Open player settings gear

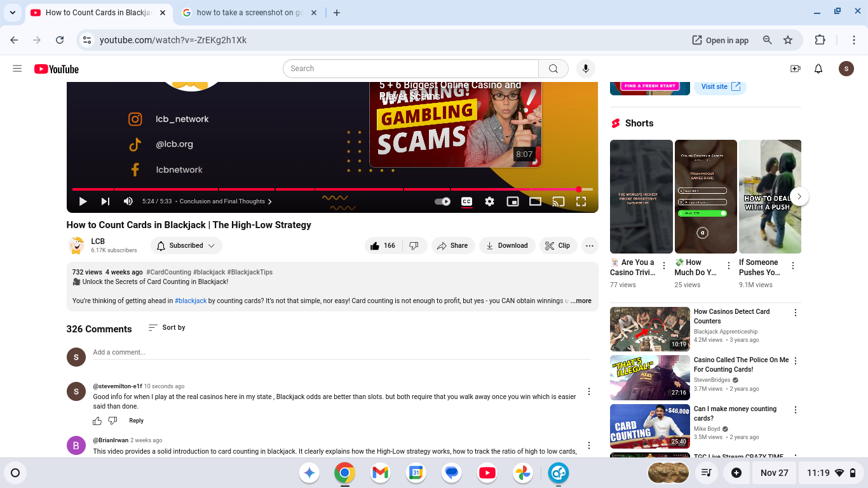pyautogui.click(x=489, y=201)
